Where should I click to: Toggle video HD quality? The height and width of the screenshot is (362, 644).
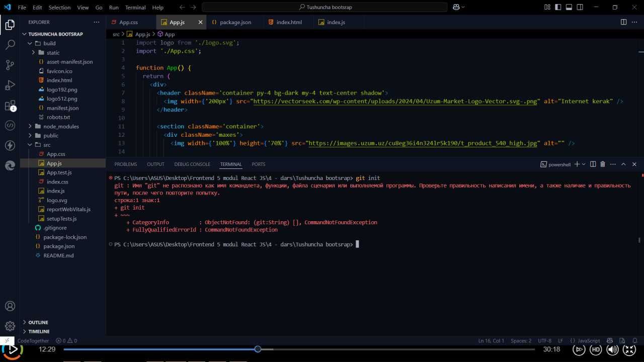click(596, 349)
